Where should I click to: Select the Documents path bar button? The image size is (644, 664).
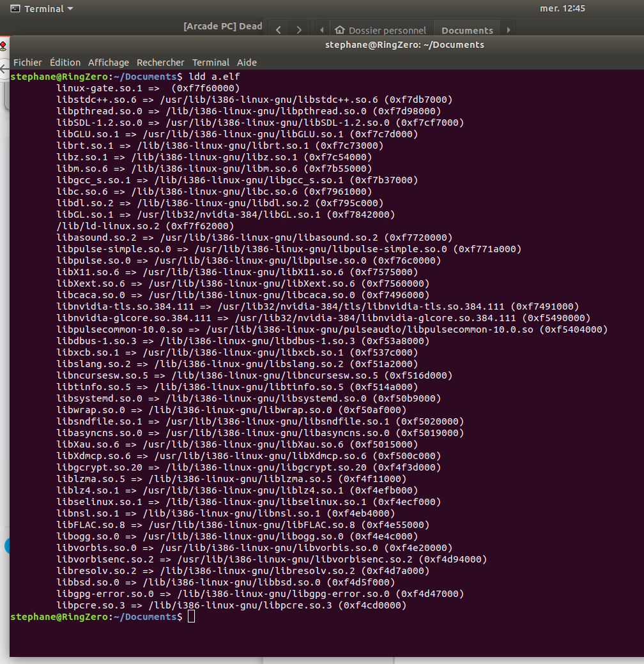click(x=467, y=30)
